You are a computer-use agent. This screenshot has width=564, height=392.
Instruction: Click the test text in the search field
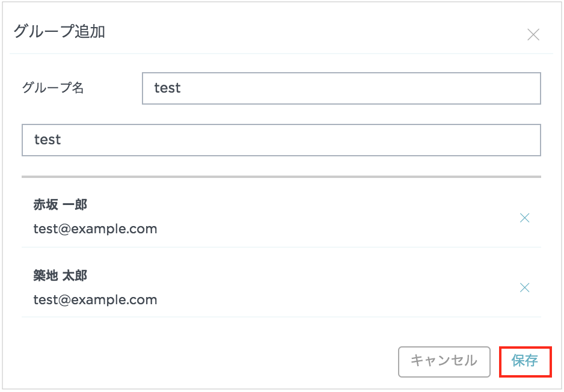[x=48, y=140]
